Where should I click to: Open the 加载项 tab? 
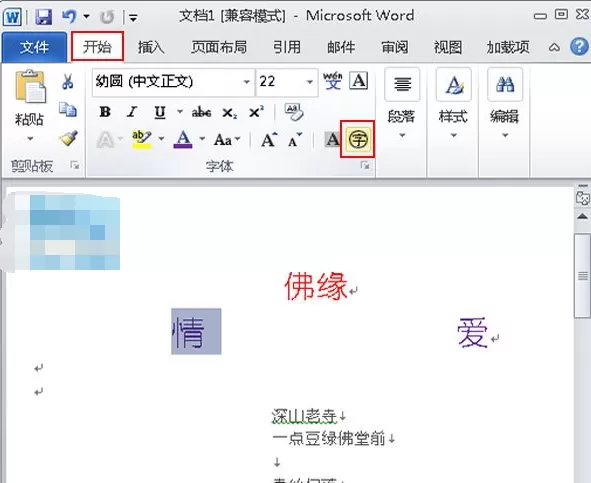coord(508,48)
